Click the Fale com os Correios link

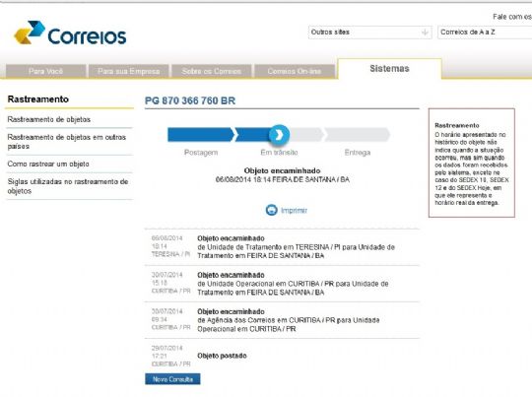tap(512, 17)
